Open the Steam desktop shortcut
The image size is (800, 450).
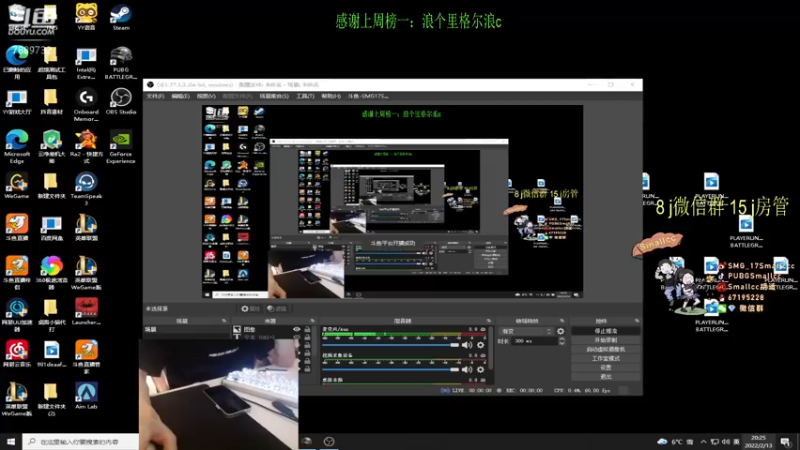[121, 17]
